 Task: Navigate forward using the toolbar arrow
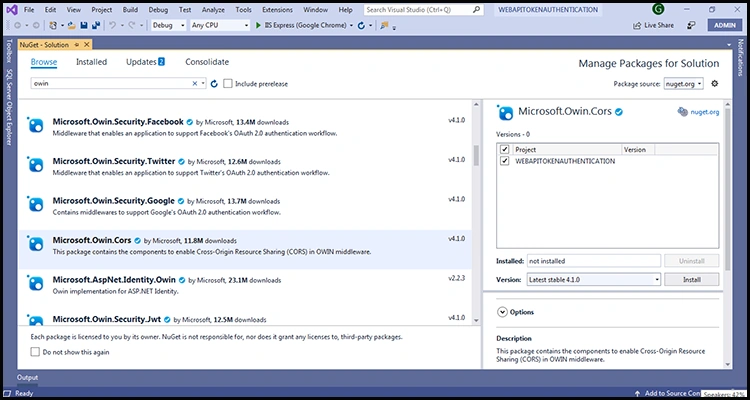[36, 25]
